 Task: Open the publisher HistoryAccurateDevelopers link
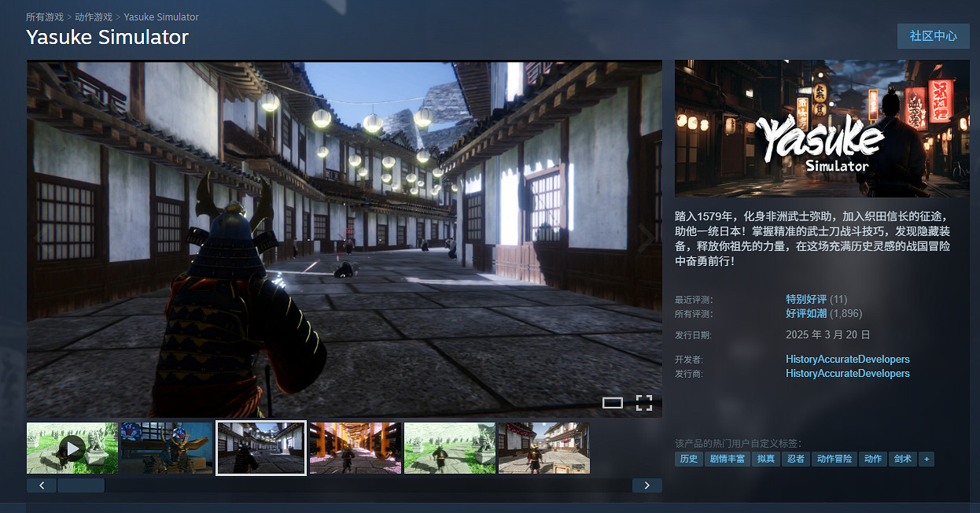point(847,373)
